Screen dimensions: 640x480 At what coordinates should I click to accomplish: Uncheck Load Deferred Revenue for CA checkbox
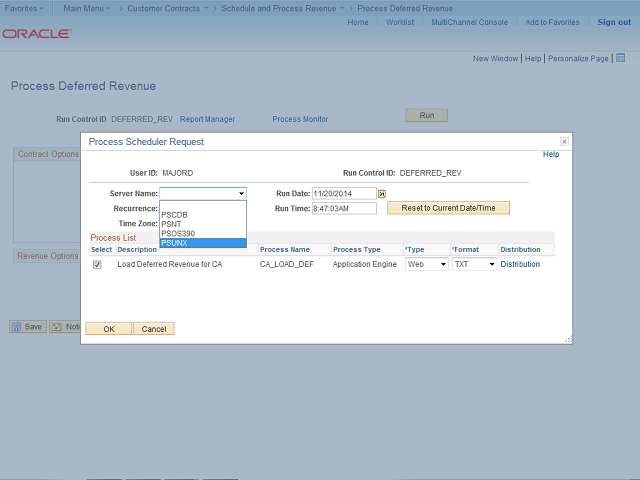coord(97,264)
